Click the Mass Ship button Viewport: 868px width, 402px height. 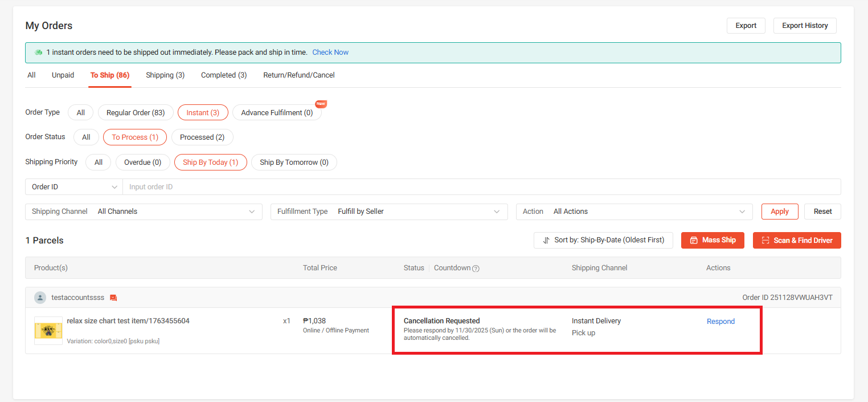[x=713, y=241]
